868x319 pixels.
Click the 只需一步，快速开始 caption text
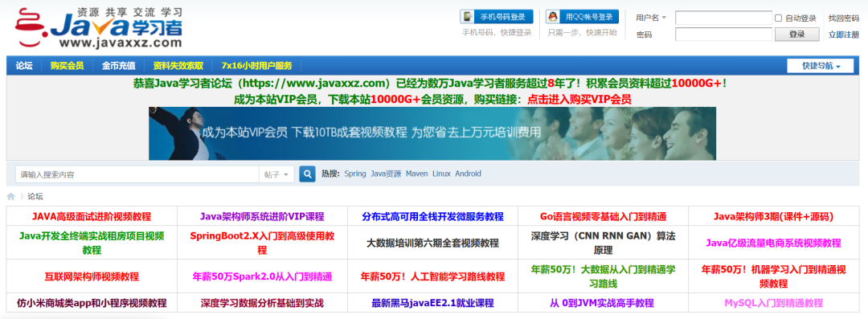(x=582, y=33)
